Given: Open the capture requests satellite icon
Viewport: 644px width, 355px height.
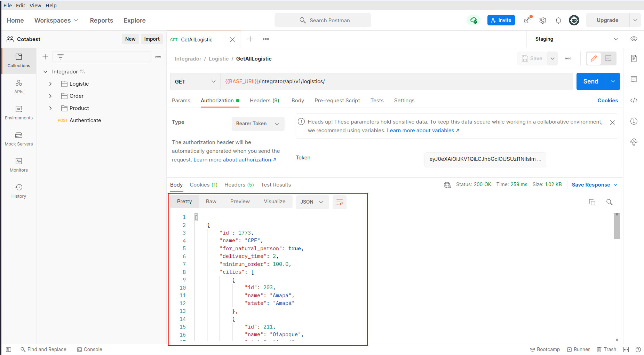Looking at the screenshot, I should point(528,20).
